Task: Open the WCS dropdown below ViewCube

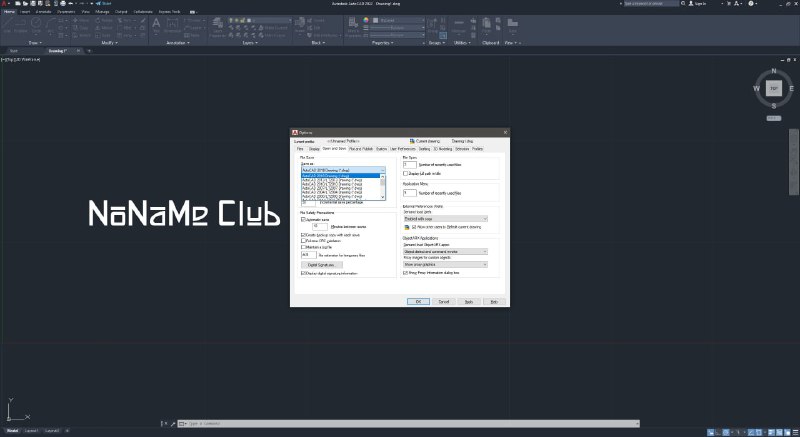Action: click(773, 118)
